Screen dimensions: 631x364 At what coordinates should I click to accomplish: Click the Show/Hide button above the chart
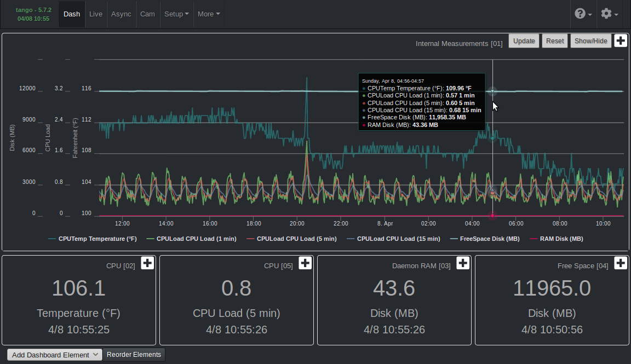[x=590, y=41]
